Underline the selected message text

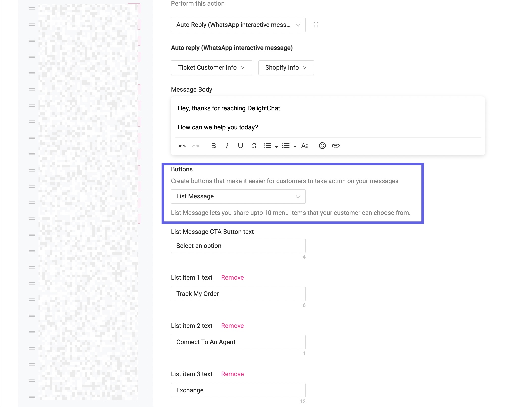[x=240, y=146]
